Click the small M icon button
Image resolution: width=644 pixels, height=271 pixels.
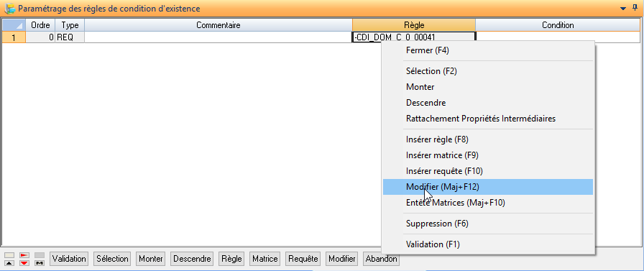[x=40, y=263]
